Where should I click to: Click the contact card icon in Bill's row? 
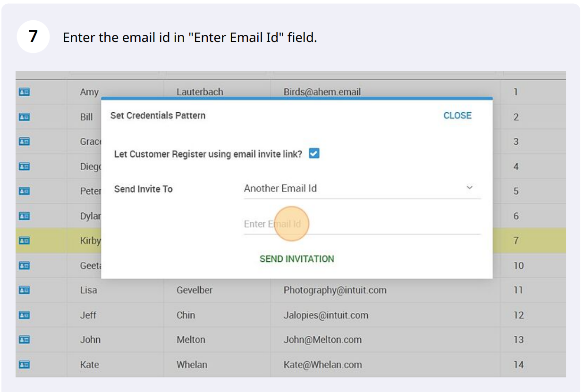click(x=24, y=117)
